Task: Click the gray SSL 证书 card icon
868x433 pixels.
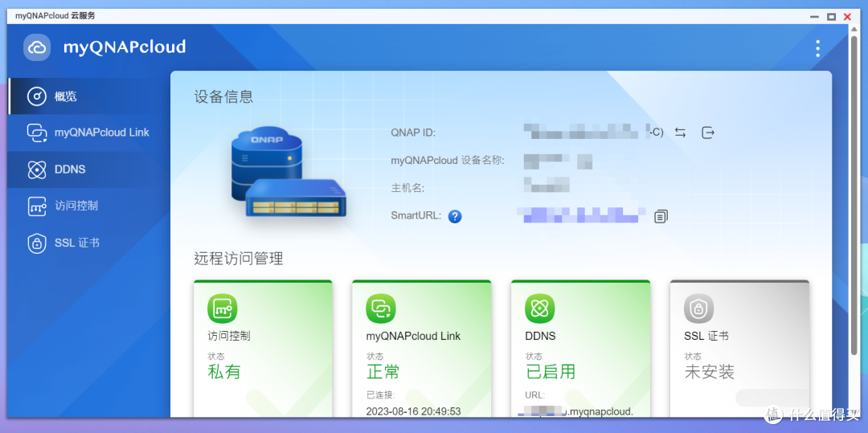Action: [x=698, y=308]
